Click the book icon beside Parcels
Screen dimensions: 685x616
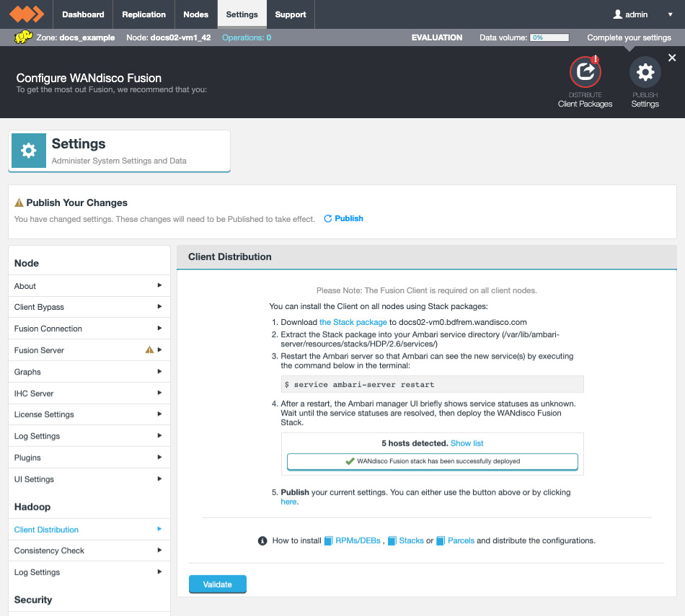click(x=441, y=541)
